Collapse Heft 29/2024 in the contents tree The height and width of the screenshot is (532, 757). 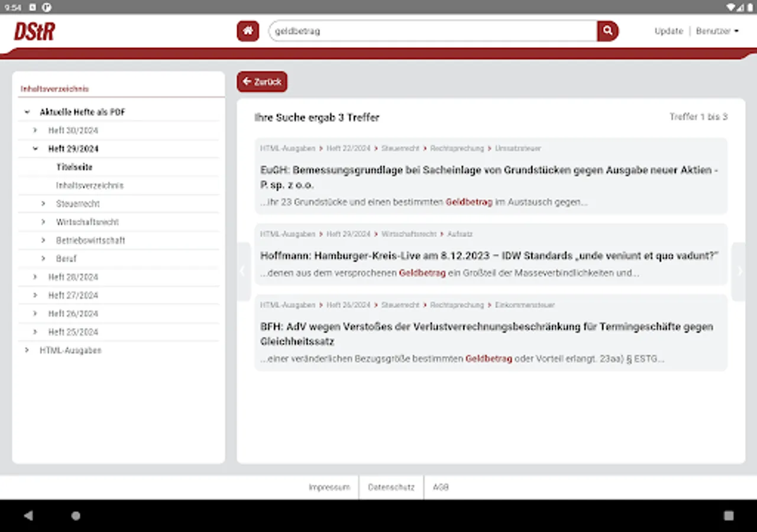[35, 148]
